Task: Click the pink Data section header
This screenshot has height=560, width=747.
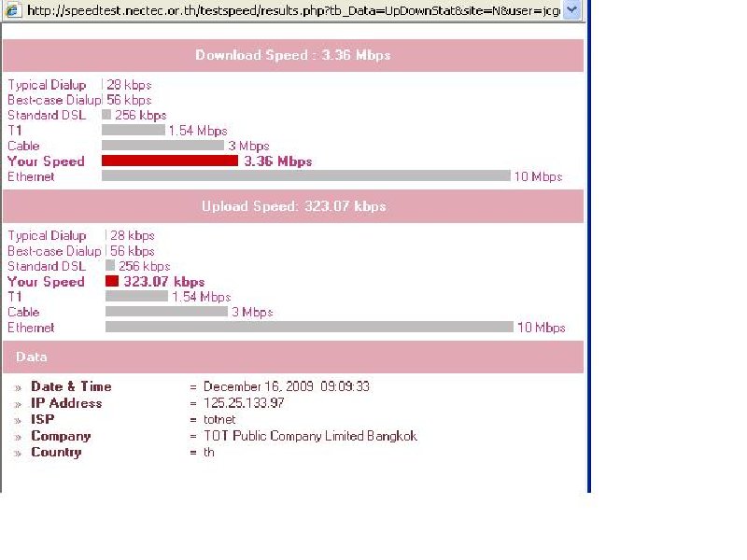Action: [x=293, y=357]
